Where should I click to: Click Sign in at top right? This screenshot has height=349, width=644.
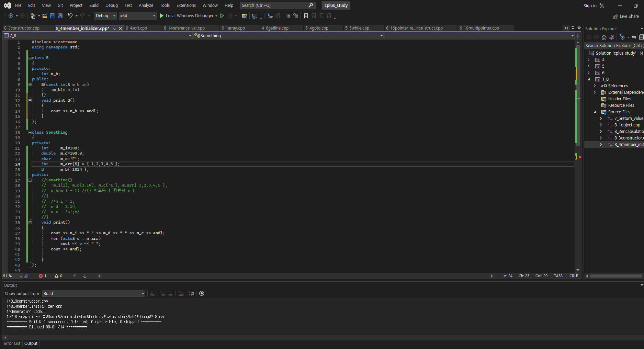click(590, 5)
